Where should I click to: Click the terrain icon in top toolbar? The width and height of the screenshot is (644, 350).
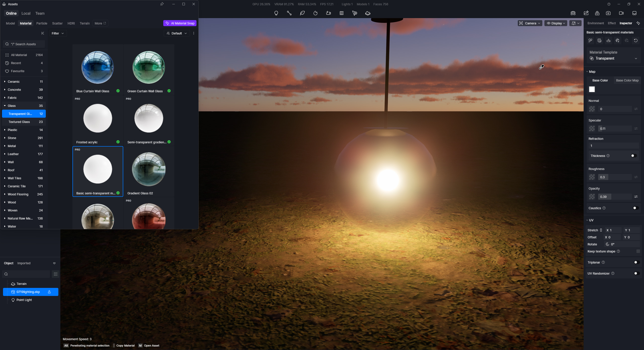(x=368, y=13)
